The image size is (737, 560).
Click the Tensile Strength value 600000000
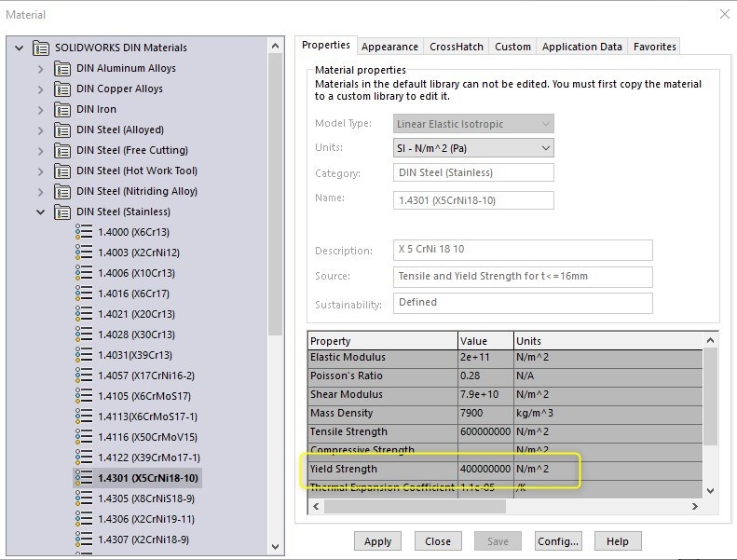coord(485,431)
